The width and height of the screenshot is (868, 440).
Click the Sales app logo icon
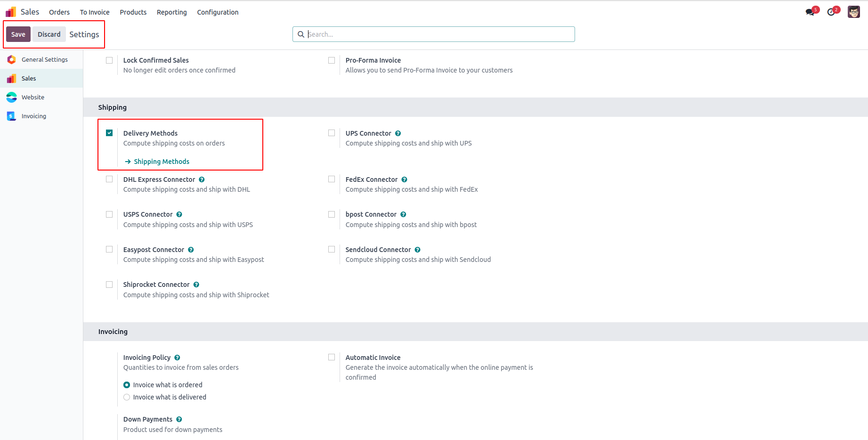11,12
